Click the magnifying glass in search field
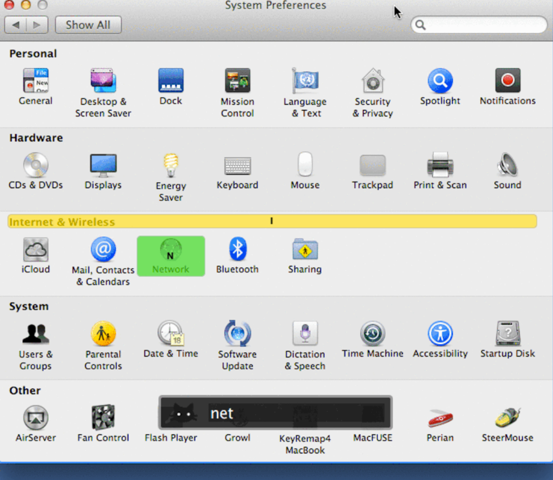The width and height of the screenshot is (553, 480). point(420,25)
